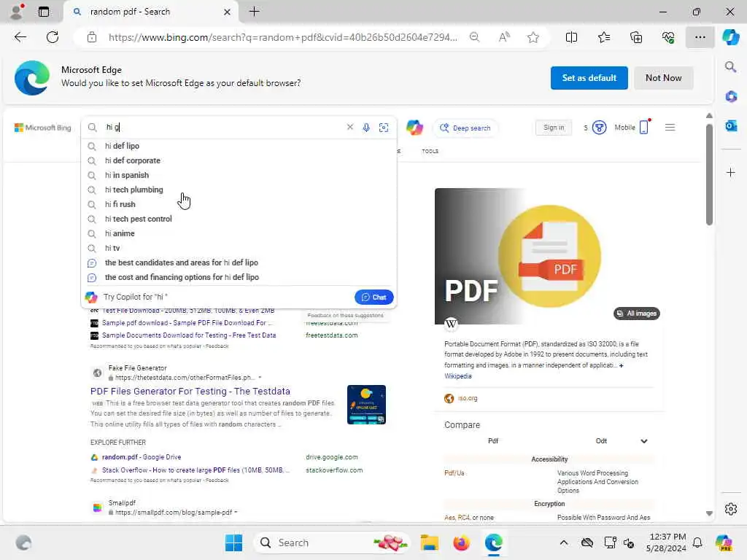Image resolution: width=747 pixels, height=560 pixels.
Task: Select suggestion "hi def corporate"
Action: (x=239, y=160)
